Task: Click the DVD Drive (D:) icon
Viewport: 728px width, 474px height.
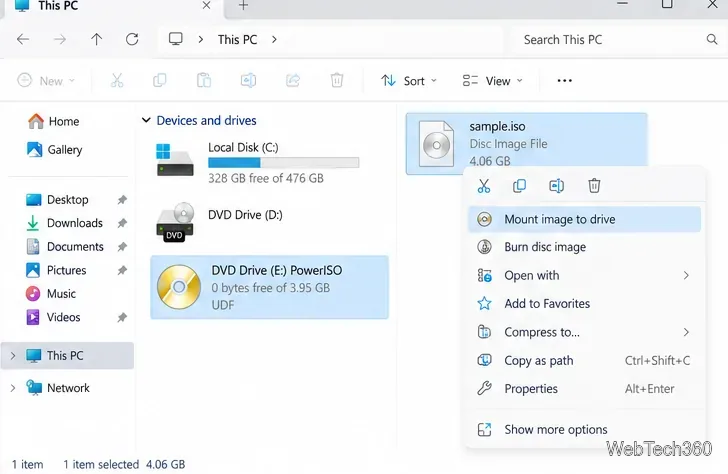Action: point(175,222)
